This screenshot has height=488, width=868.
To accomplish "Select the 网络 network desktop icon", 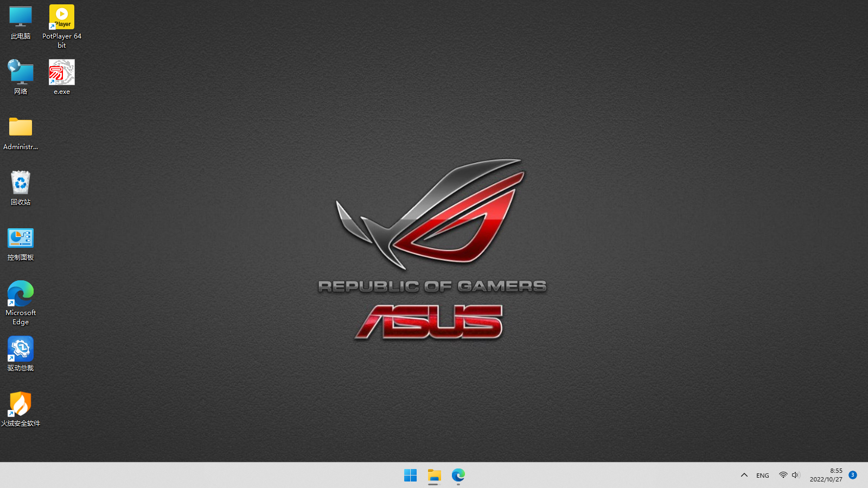I will coord(21,78).
